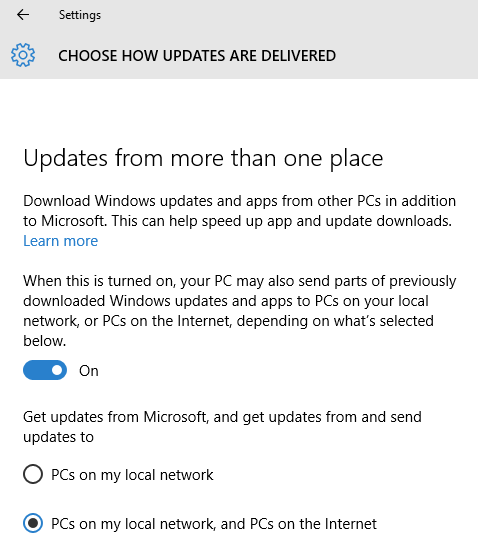Click the empty title bar area beside Settings
The height and width of the screenshot is (540, 478).
point(289,15)
